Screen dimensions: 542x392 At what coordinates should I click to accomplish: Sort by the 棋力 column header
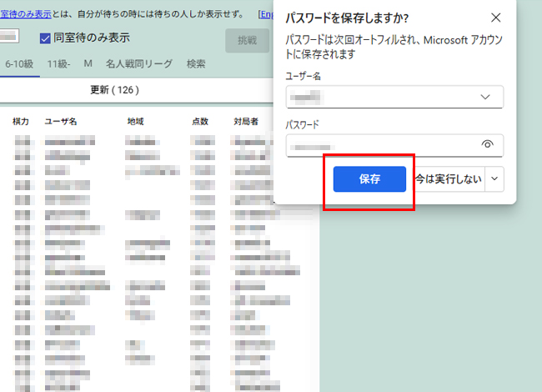pyautogui.click(x=22, y=122)
